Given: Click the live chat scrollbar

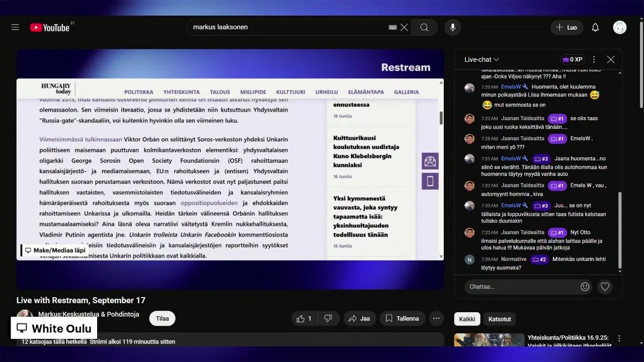Looking at the screenshot, I should pyautogui.click(x=620, y=230).
